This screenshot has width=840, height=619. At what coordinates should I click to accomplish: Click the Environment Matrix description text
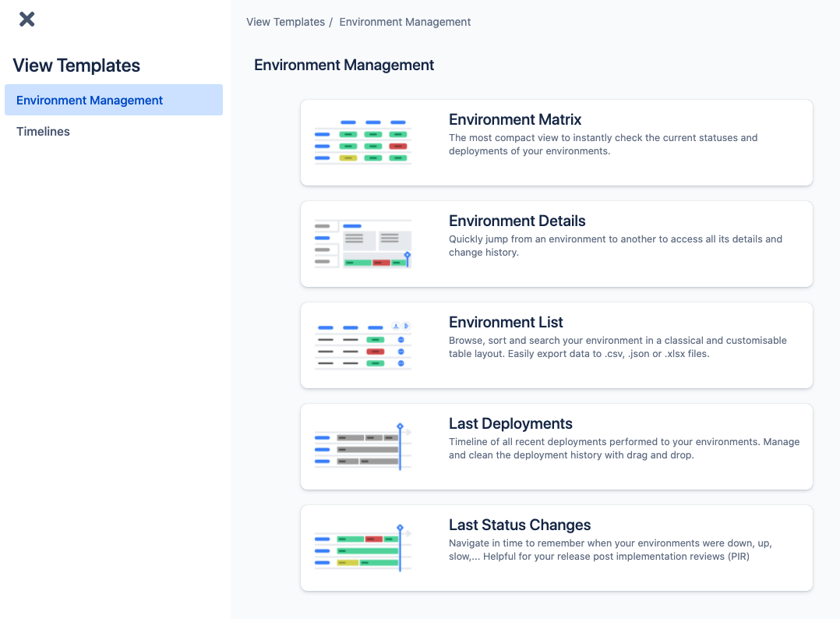point(603,144)
